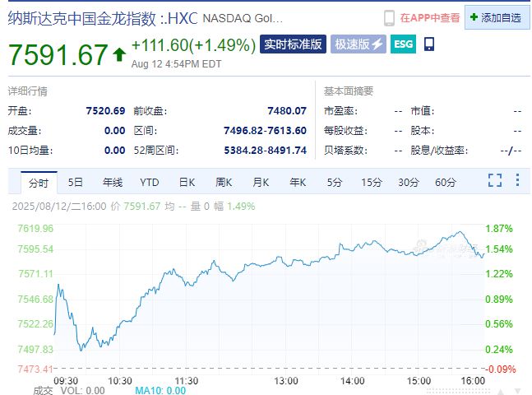Click the -0.09% percent axis label
Viewport: 532px width, 395px height.
click(500, 369)
